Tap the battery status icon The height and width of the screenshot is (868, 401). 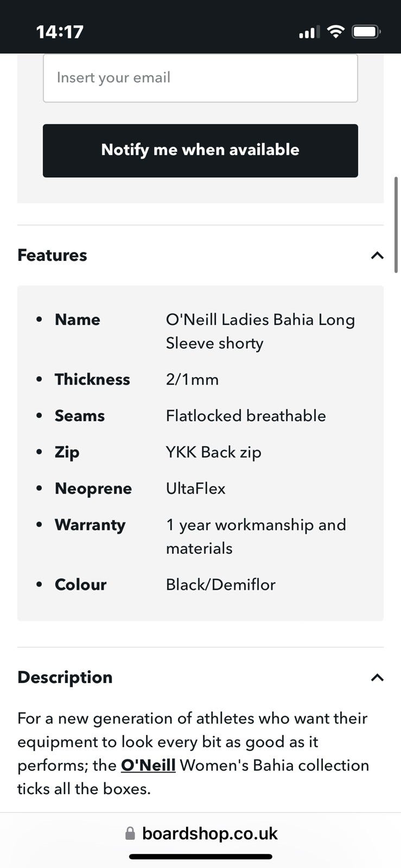(x=366, y=31)
